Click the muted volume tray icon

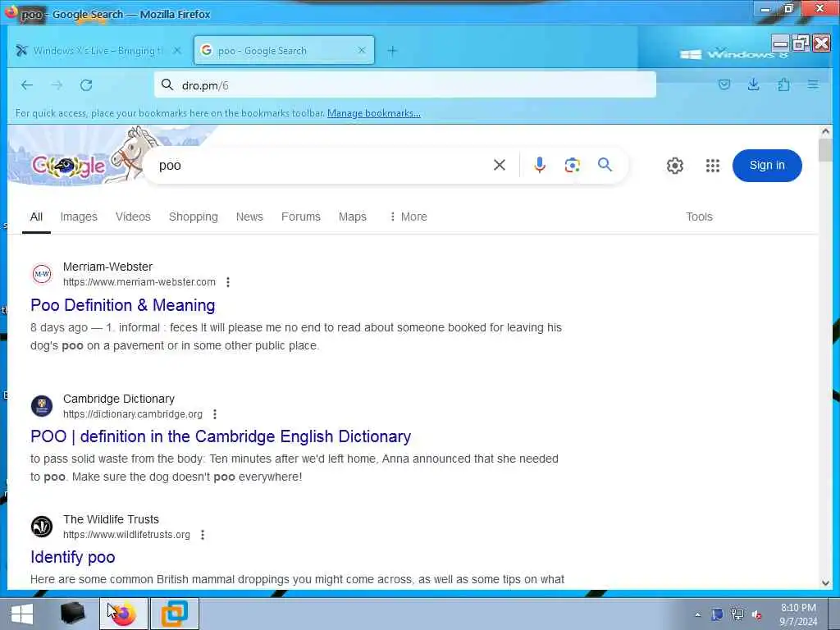[x=756, y=615]
